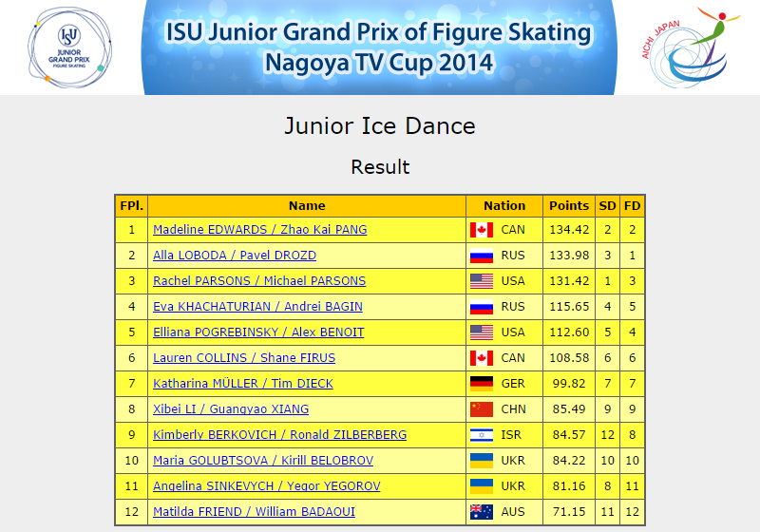760x532 pixels.
Task: Open Eva KHACHATURIAN / Andrei BAGIN link
Action: (257, 307)
